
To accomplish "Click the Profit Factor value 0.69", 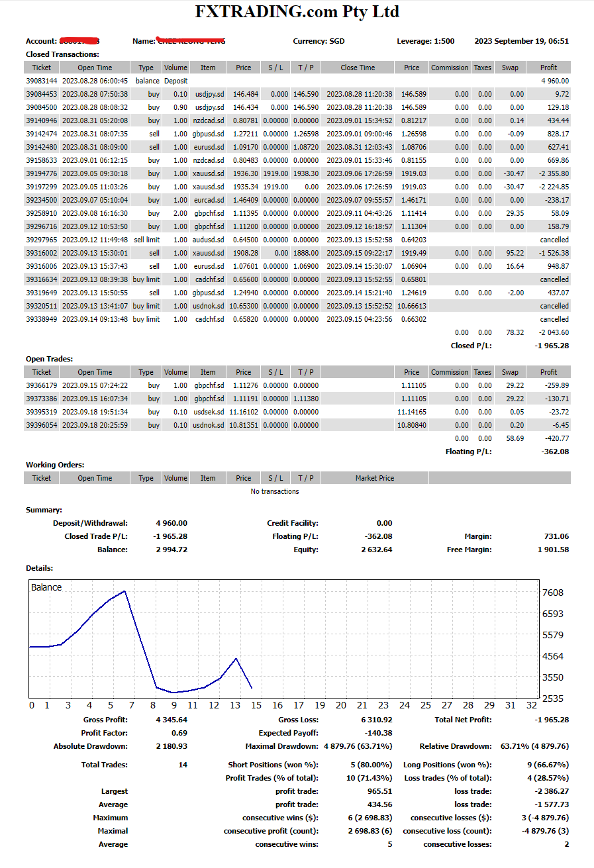I will [x=179, y=733].
